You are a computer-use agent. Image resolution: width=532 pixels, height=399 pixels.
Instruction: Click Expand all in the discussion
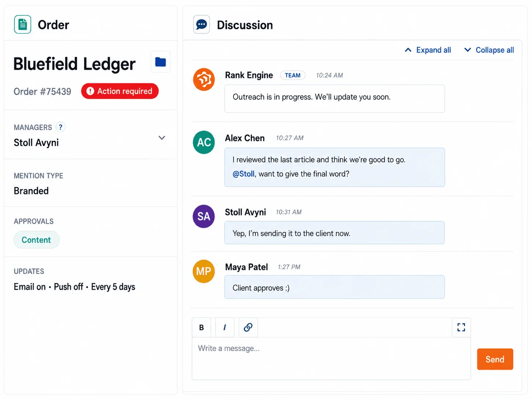(x=428, y=50)
